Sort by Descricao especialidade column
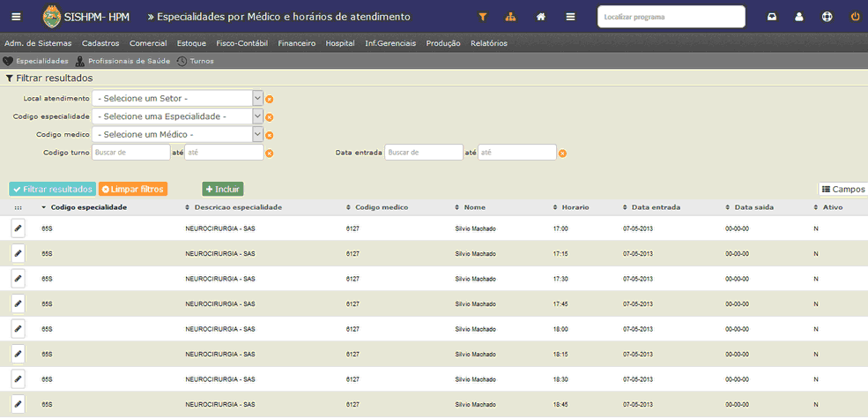Screen dimensions: 868x419 (x=234, y=207)
